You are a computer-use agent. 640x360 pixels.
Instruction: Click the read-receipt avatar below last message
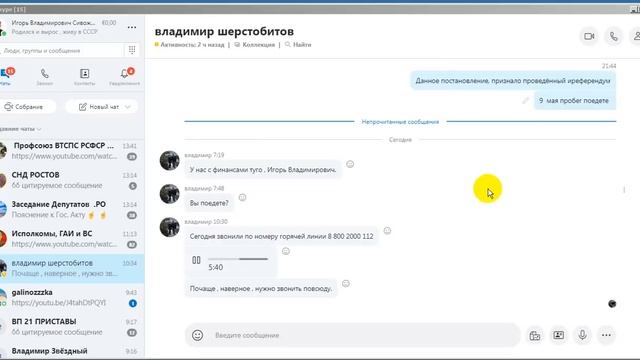pyautogui.click(x=612, y=304)
